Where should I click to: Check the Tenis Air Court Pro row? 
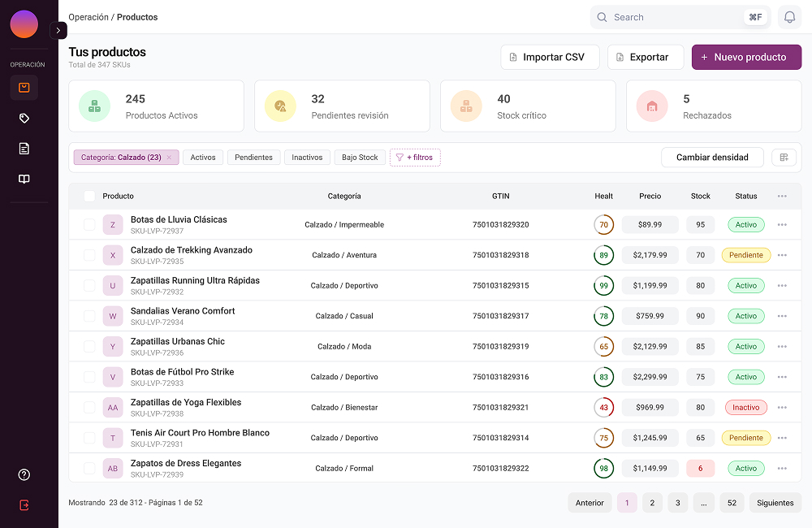coord(89,438)
